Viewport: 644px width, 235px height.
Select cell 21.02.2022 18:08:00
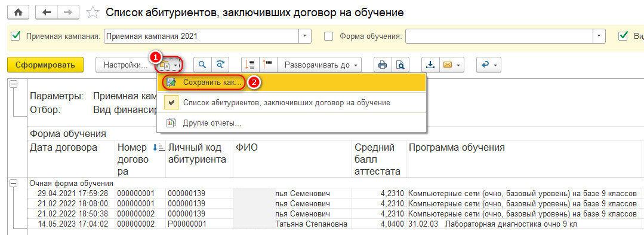(70, 203)
